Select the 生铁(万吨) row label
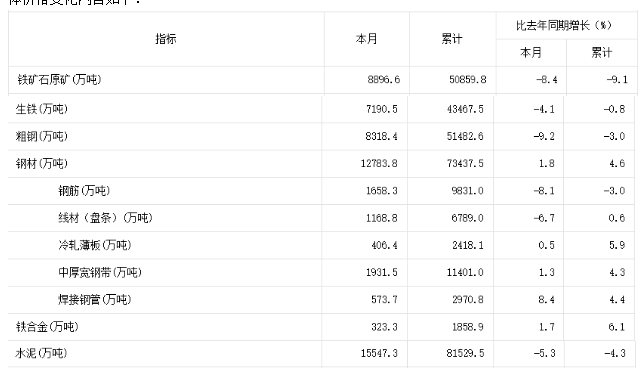The width and height of the screenshot is (643, 372). pos(41,109)
